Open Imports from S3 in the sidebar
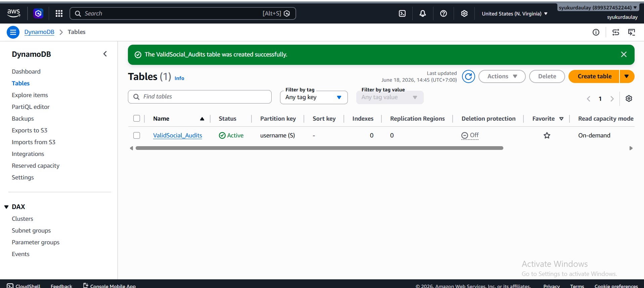 [34, 142]
